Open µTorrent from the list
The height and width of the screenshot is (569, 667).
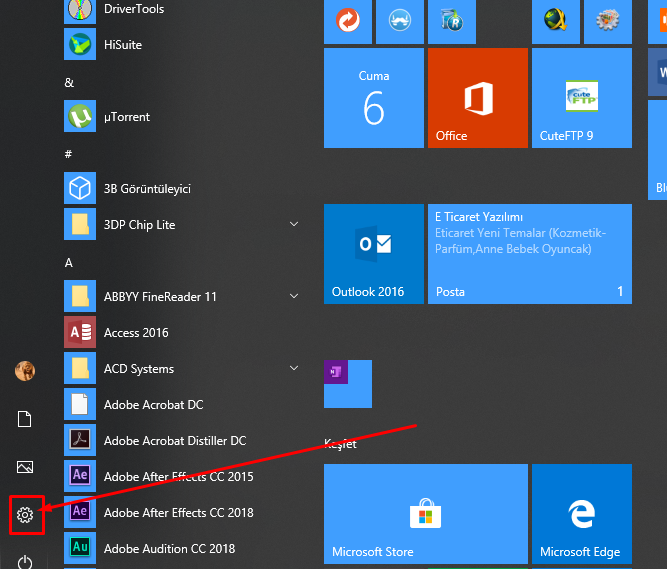[181, 117]
